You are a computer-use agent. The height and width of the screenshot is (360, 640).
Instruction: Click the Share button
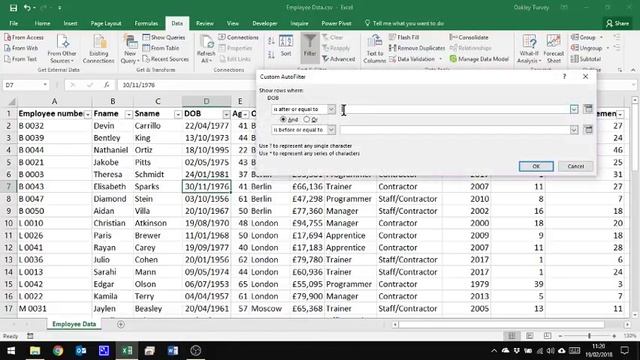(x=618, y=23)
